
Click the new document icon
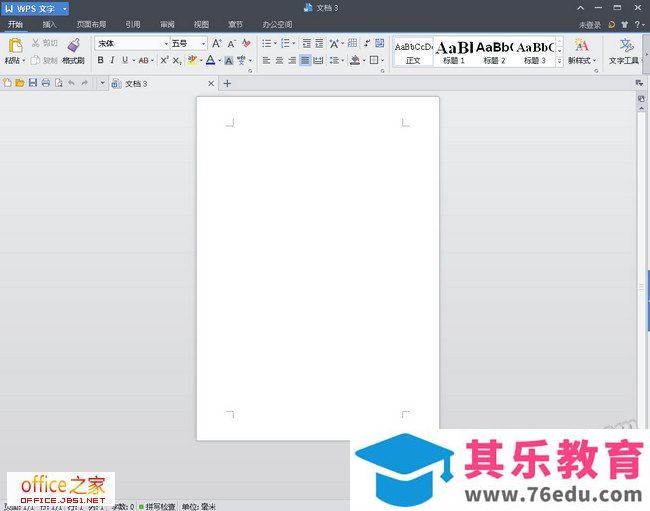tap(7, 83)
